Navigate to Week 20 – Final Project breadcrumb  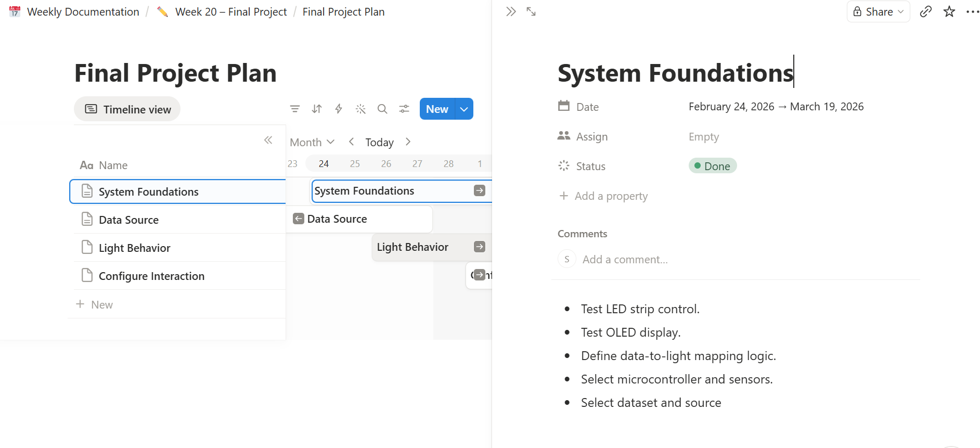231,11
